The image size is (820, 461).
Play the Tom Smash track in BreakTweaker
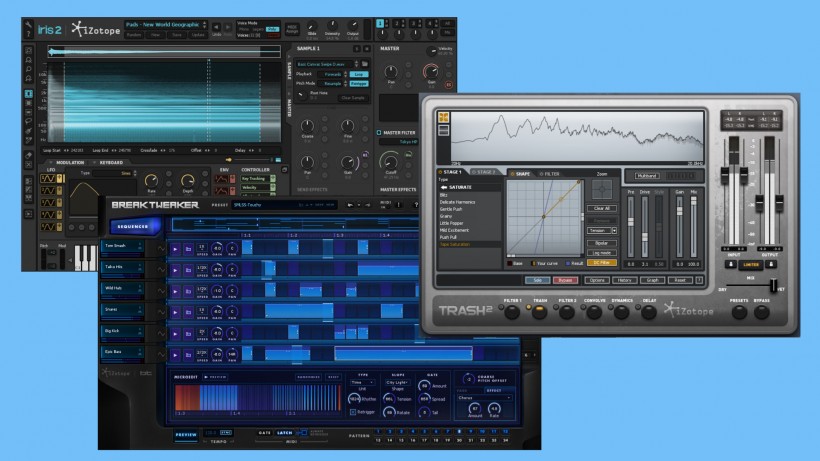175,248
